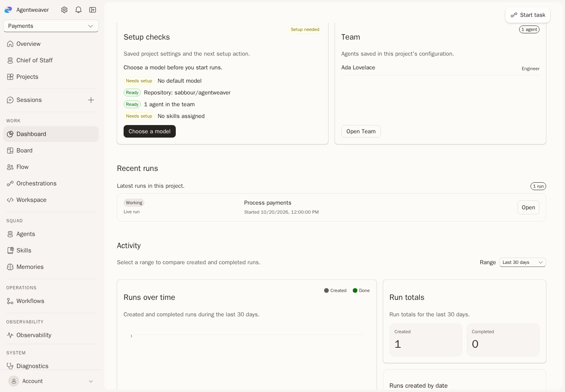Go to the Memories page
Screen dimensions: 565x392
(51, 267)
